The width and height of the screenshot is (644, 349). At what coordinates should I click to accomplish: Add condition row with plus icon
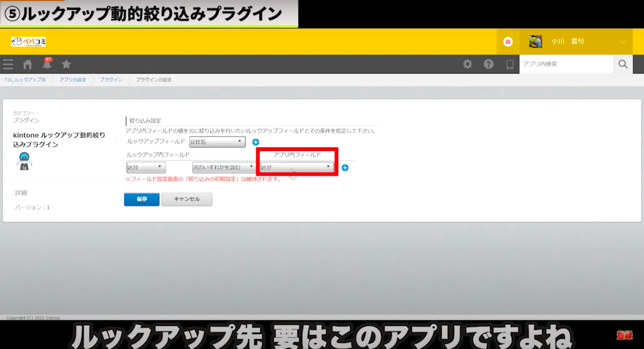click(x=345, y=168)
